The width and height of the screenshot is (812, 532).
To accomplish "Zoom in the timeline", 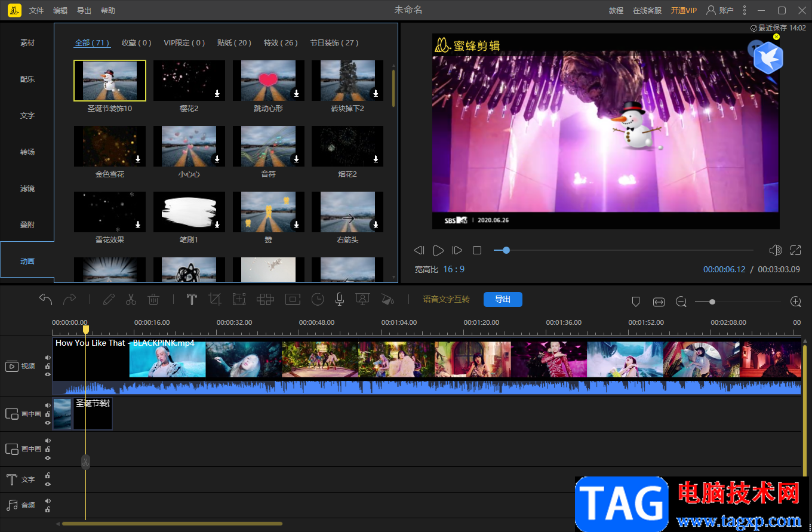I will point(795,302).
